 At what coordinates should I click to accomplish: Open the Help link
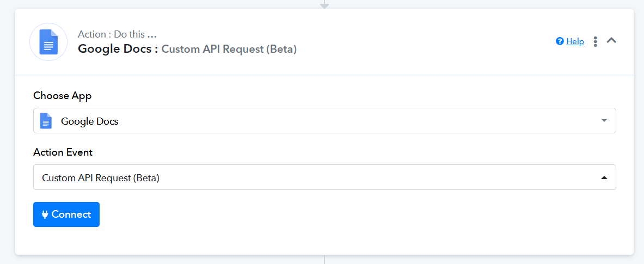tap(575, 41)
